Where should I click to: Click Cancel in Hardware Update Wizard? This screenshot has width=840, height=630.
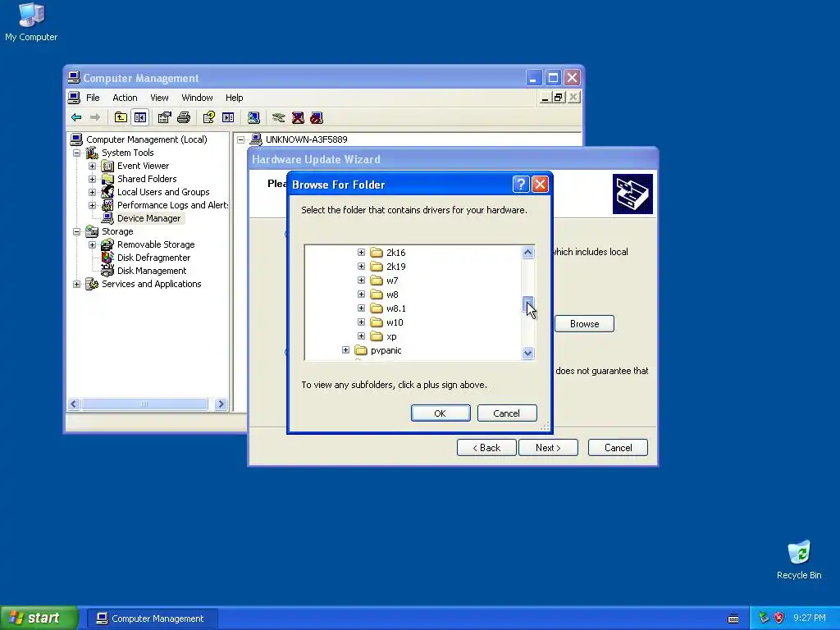(x=618, y=448)
